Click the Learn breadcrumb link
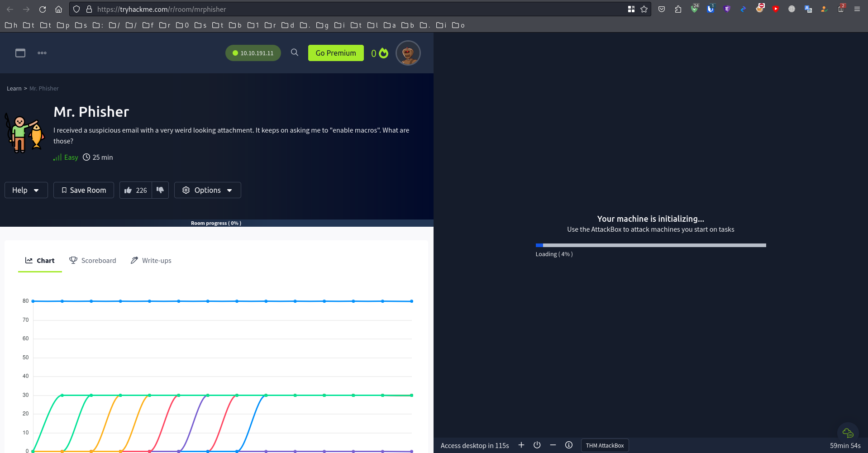This screenshot has width=868, height=453. click(x=14, y=89)
